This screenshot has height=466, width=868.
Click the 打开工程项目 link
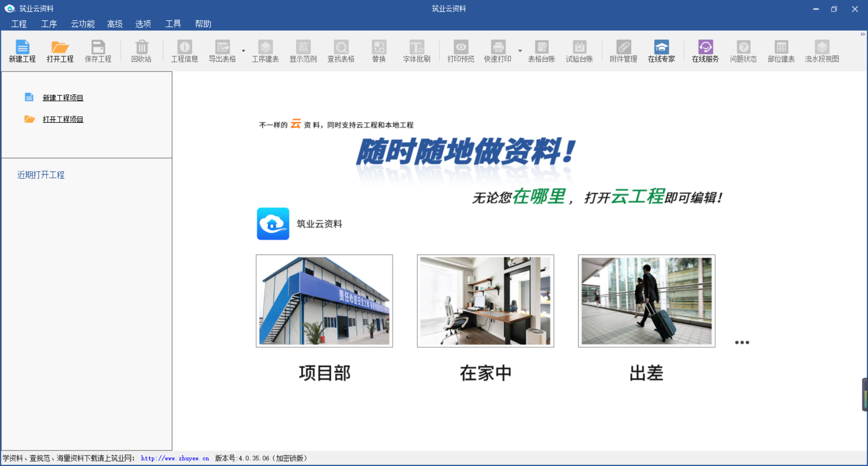click(63, 119)
